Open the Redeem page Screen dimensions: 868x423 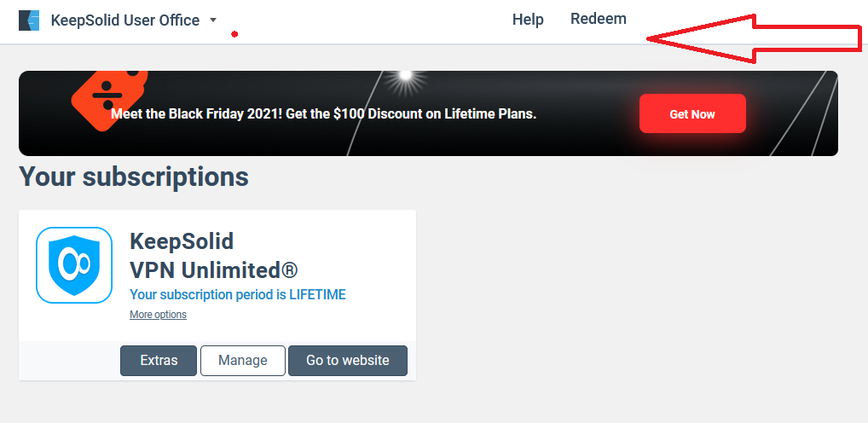pos(599,19)
